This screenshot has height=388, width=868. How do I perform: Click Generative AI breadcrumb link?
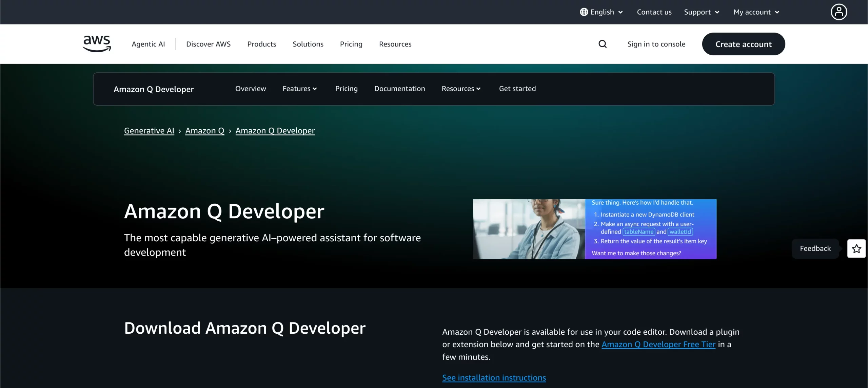149,131
